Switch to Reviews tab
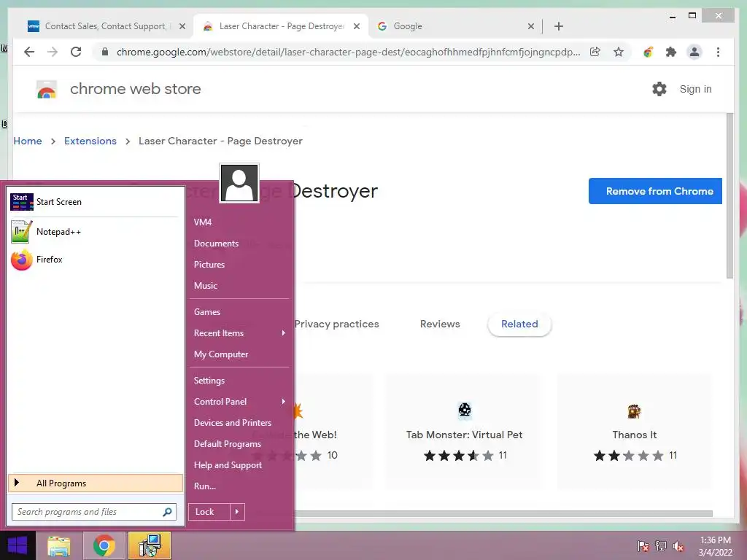Viewport: 747px width, 560px height. click(440, 324)
